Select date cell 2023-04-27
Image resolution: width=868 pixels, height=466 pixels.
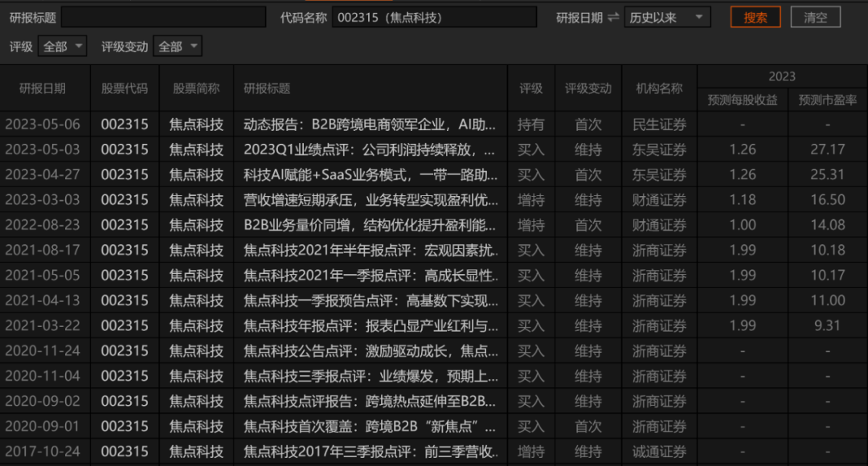coord(43,175)
